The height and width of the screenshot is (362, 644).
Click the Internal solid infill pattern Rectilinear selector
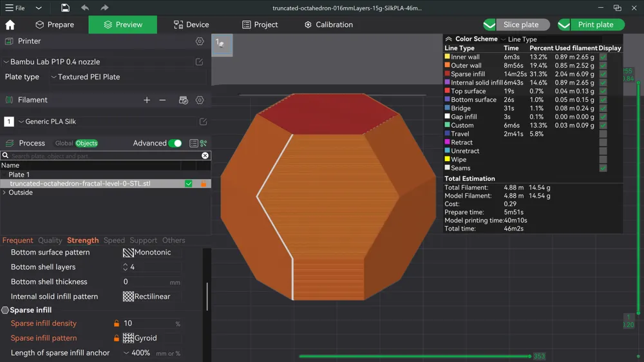pyautogui.click(x=152, y=297)
